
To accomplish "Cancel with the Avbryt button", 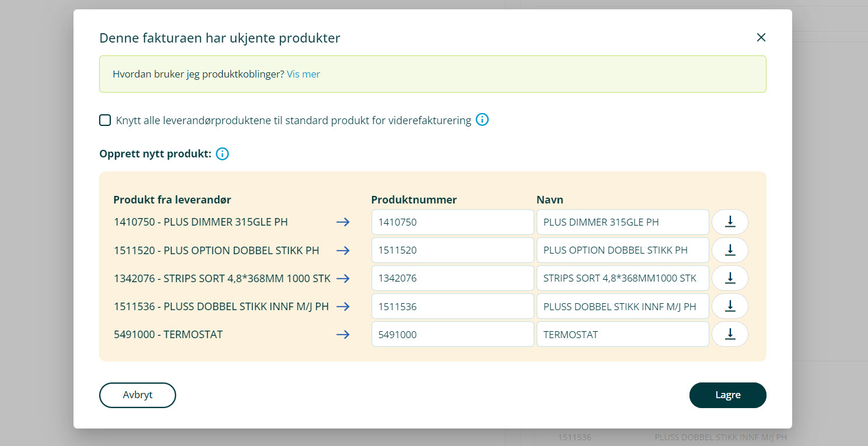I will (138, 395).
